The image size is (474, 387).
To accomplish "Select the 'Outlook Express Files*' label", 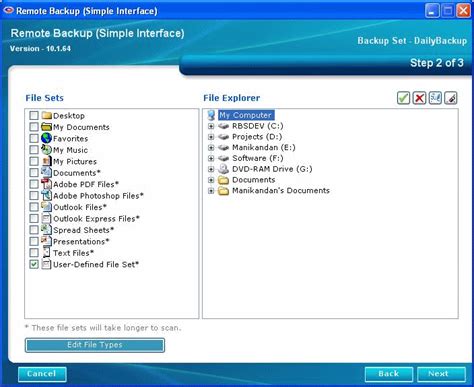I will click(x=96, y=219).
